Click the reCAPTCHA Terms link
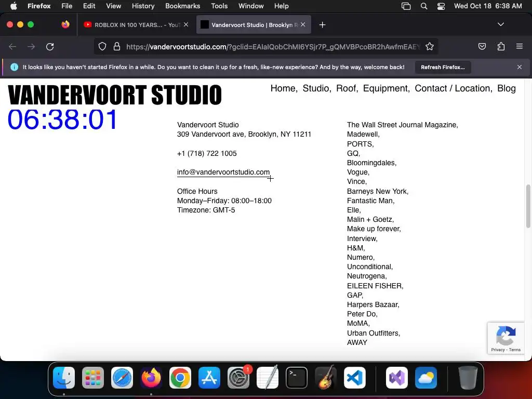This screenshot has width=532, height=399. tap(515, 350)
